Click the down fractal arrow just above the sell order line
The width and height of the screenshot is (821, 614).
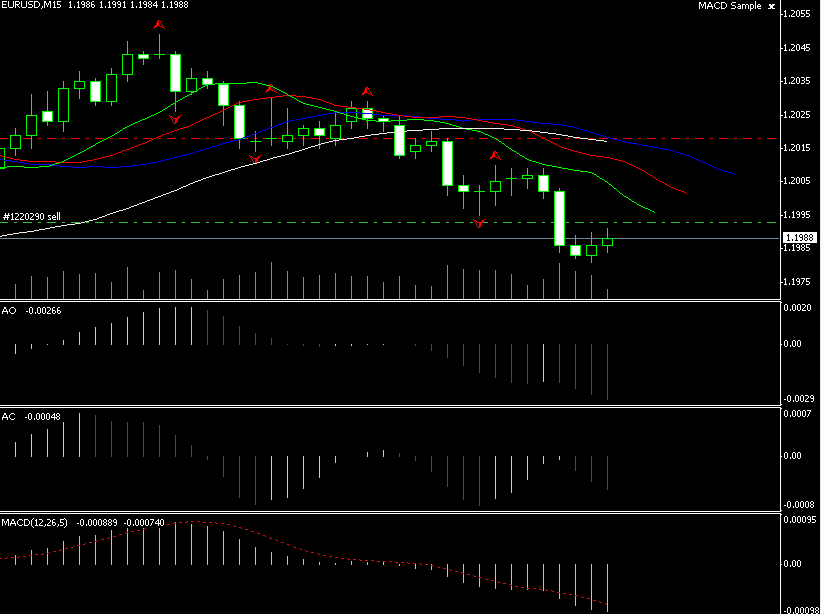click(479, 224)
